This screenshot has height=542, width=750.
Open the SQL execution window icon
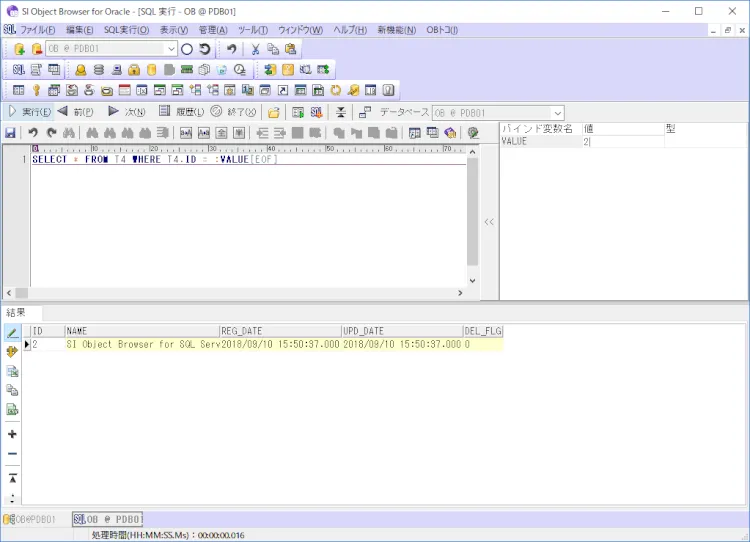tap(19, 70)
